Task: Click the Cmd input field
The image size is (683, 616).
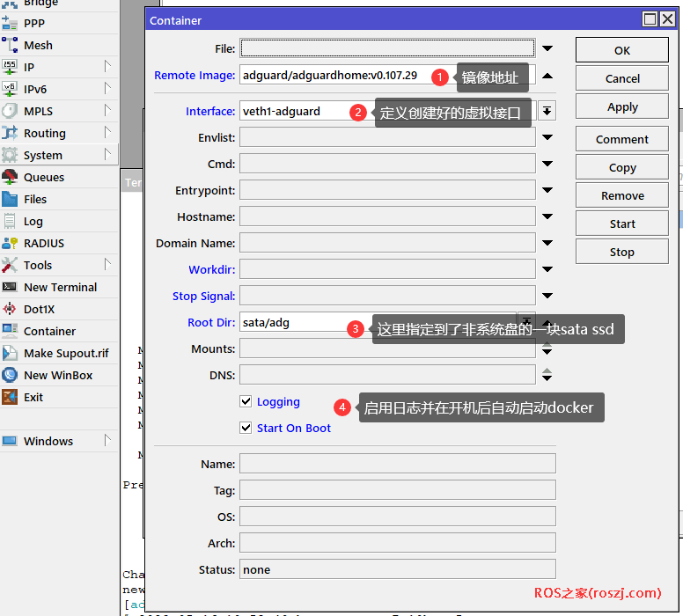Action: (x=387, y=164)
